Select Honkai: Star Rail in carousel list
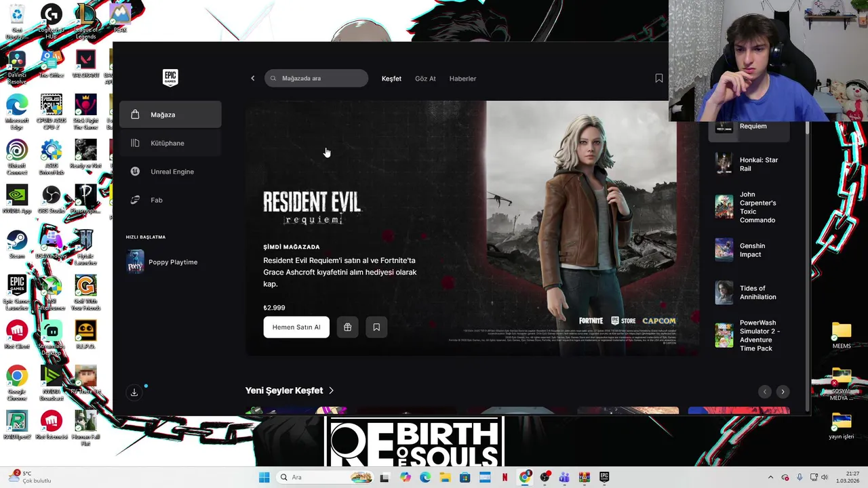Viewport: 868px width, 488px height. click(x=749, y=164)
